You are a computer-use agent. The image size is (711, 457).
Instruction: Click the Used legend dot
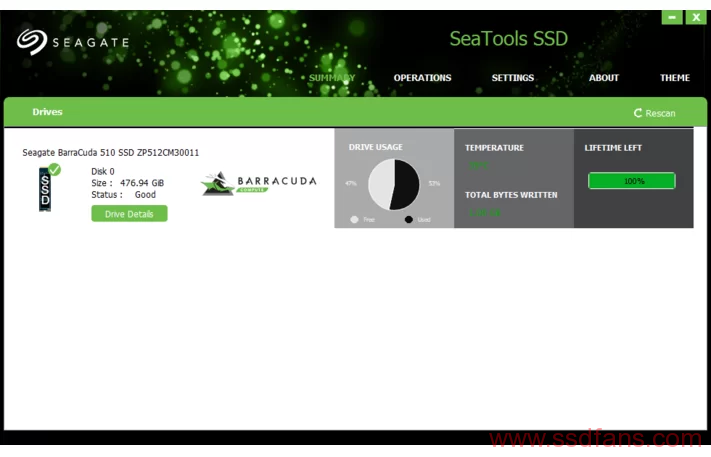pos(409,219)
